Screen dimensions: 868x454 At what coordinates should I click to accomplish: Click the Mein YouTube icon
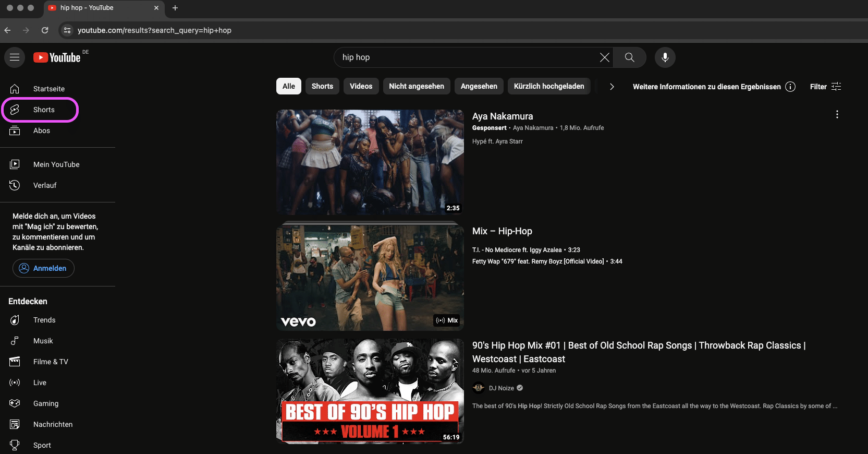[15, 164]
